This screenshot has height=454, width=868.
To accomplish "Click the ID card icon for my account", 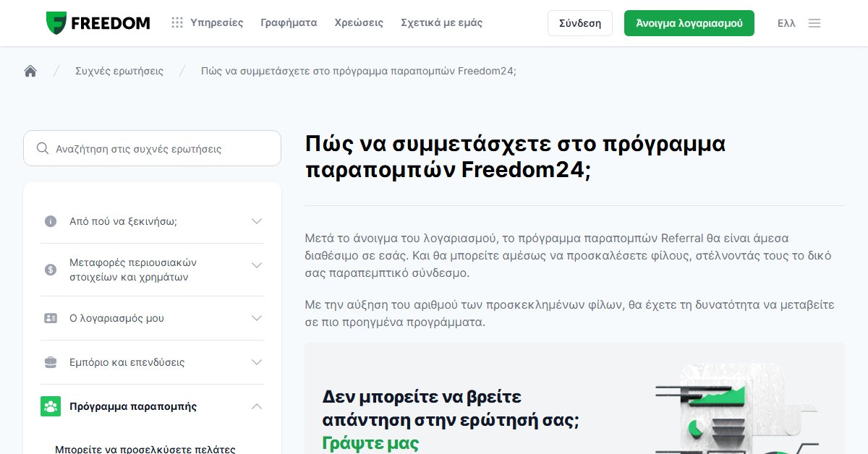I will coord(51,318).
